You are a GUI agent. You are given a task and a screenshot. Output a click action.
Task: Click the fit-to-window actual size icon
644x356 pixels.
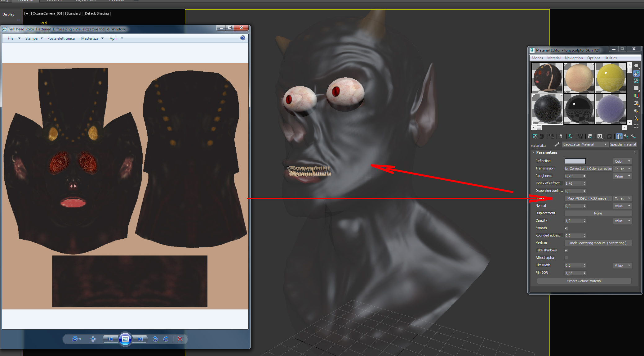[93, 339]
